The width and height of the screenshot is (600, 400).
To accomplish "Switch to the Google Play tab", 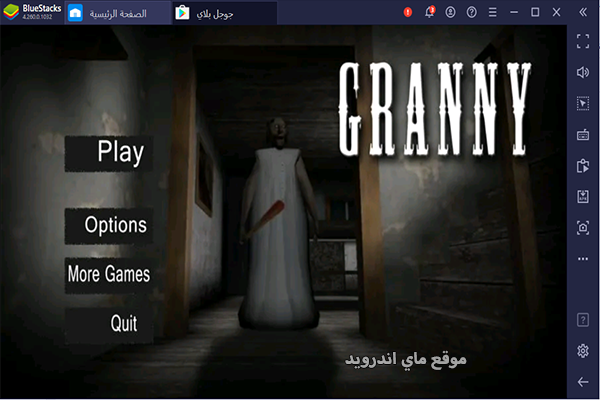I will click(x=225, y=13).
